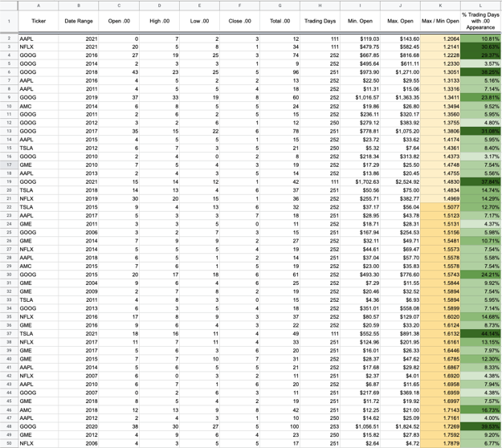Select the $351.01 cell
The image size is (502, 448).
[x=360, y=308]
